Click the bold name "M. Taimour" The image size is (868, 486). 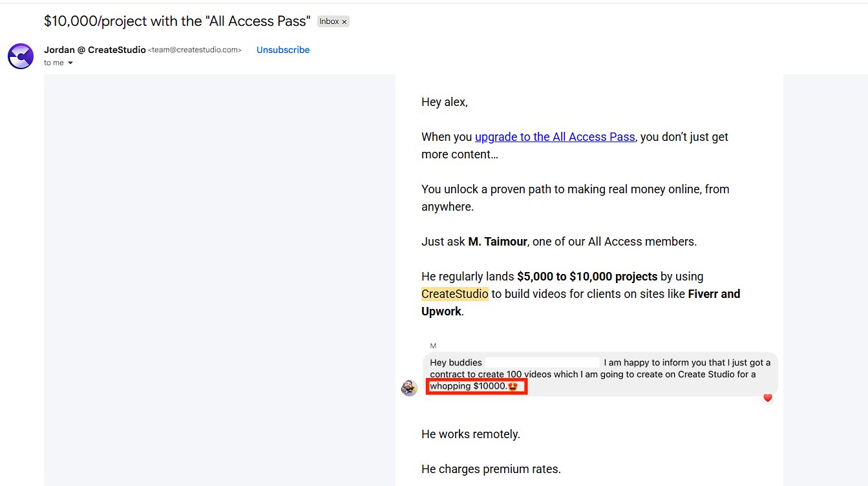(498, 242)
